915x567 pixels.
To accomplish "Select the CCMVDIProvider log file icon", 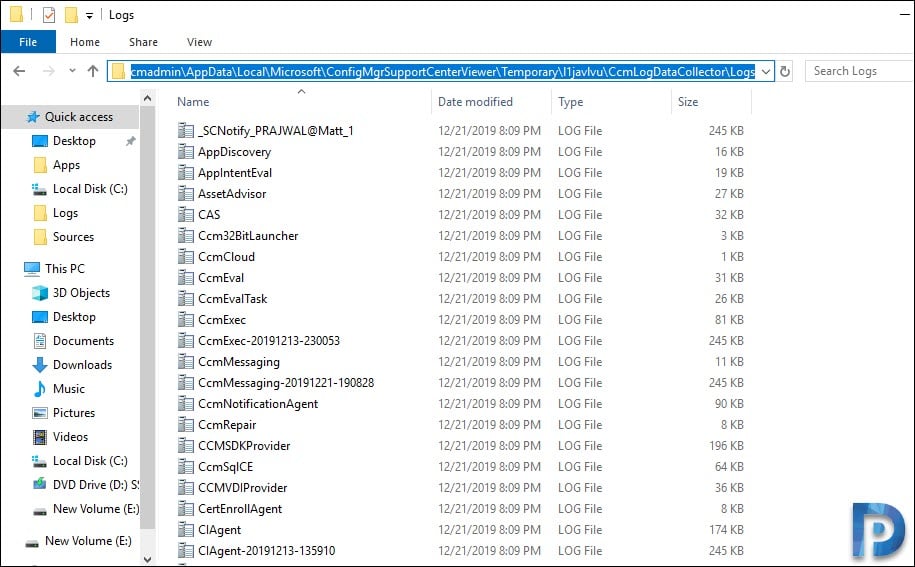I will (x=186, y=488).
